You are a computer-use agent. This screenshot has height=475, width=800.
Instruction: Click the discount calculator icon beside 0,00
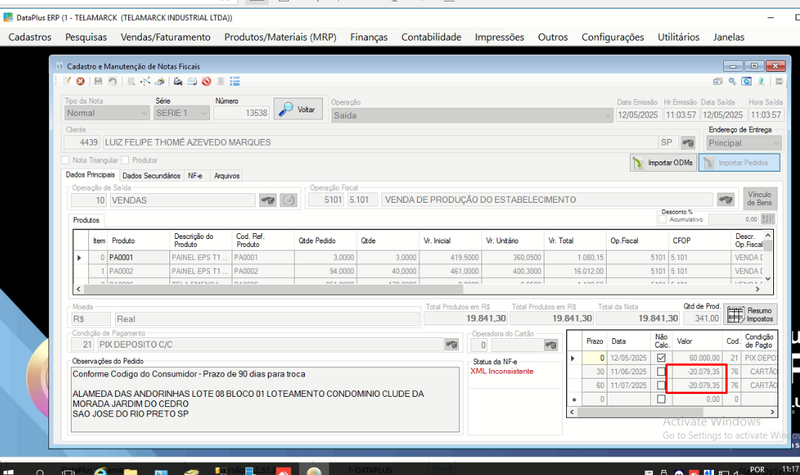click(768, 219)
